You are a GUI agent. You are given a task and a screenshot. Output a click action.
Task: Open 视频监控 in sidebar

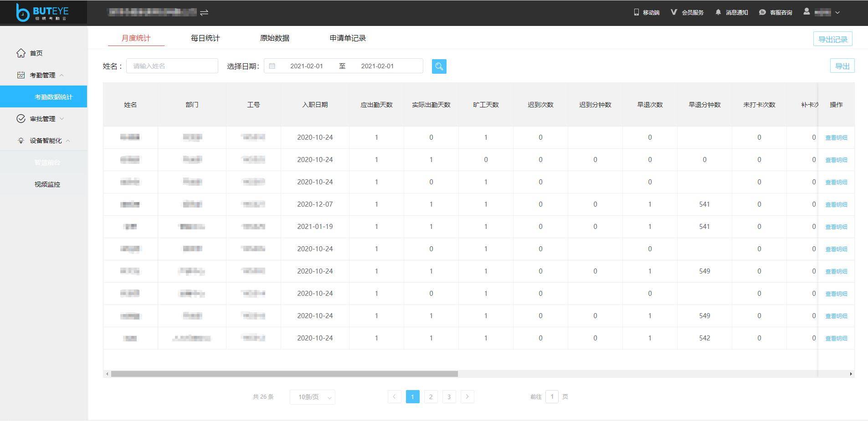47,184
